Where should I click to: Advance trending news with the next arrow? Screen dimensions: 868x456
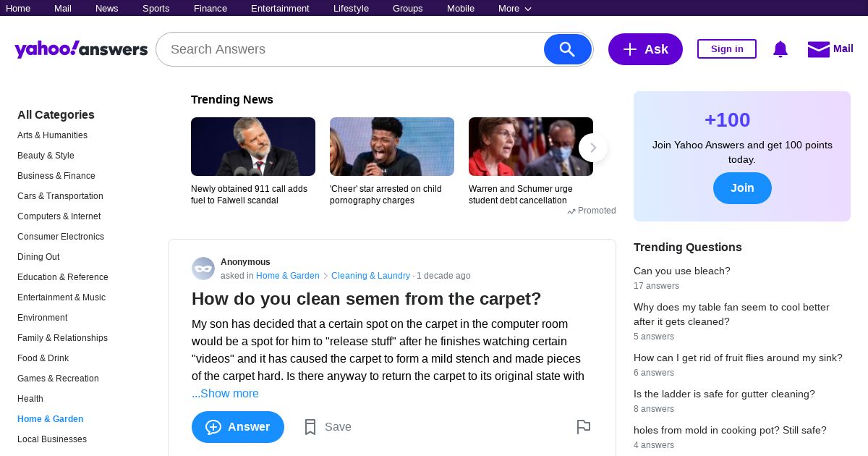pos(593,148)
